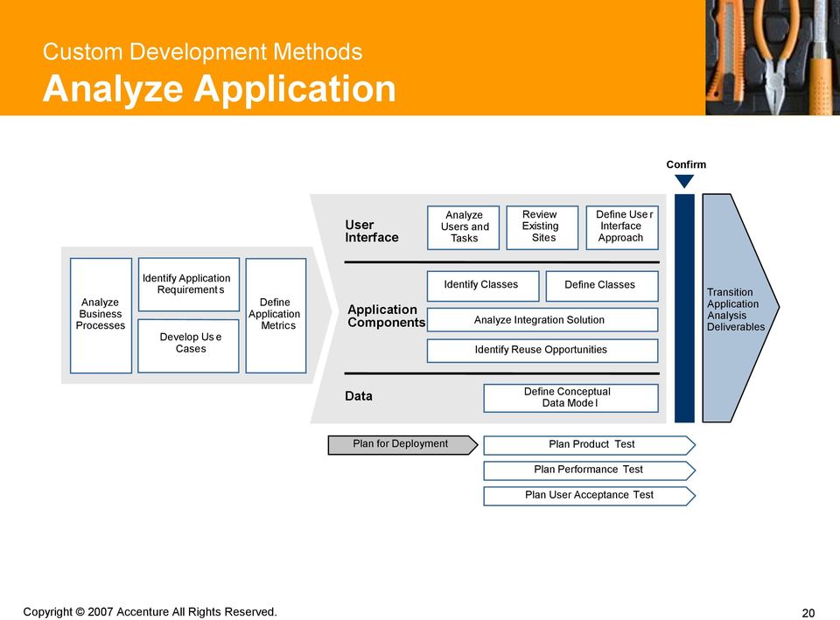Select the Plan User Acceptance Test arrow
Screen dimensions: 840x620
click(x=589, y=496)
